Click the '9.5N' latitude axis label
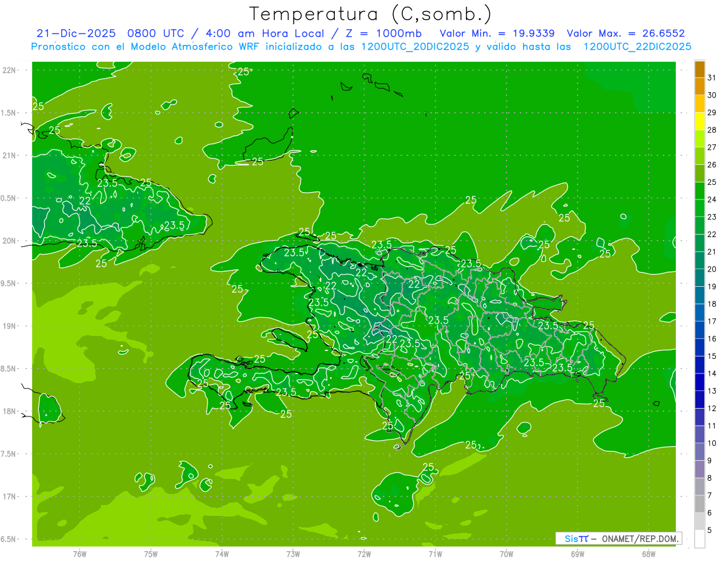The height and width of the screenshot is (562, 728). [x=8, y=283]
